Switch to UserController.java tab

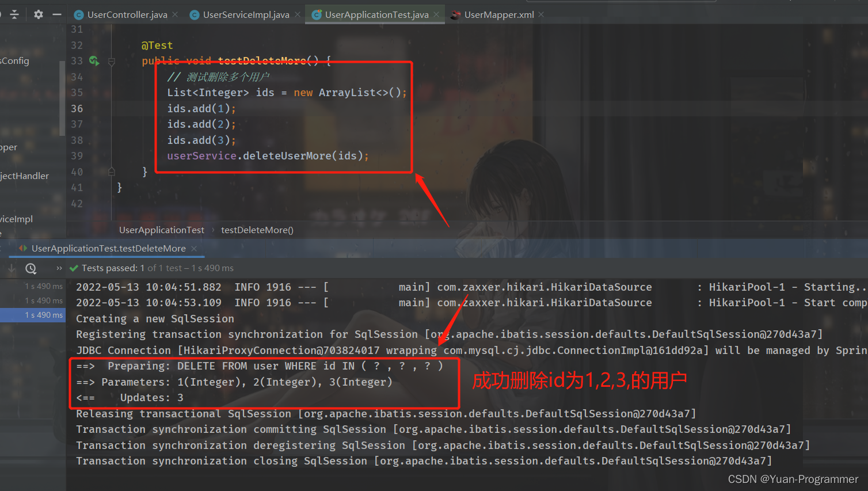pyautogui.click(x=127, y=15)
